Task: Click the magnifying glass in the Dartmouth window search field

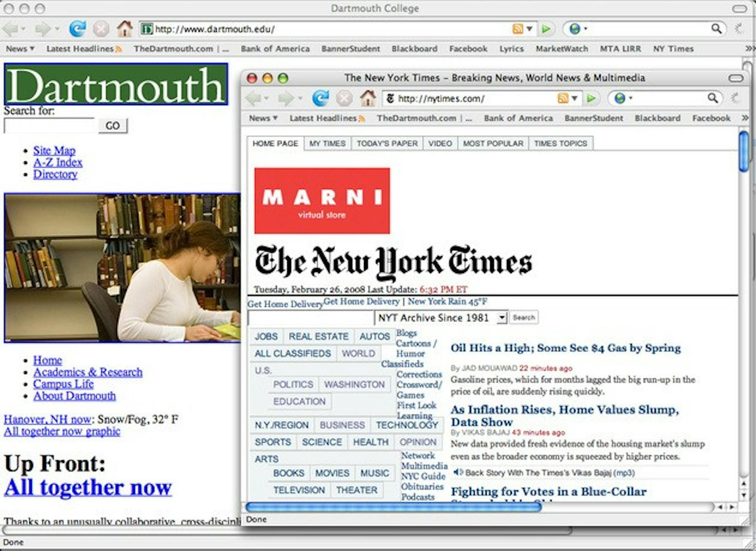Action: (716, 29)
